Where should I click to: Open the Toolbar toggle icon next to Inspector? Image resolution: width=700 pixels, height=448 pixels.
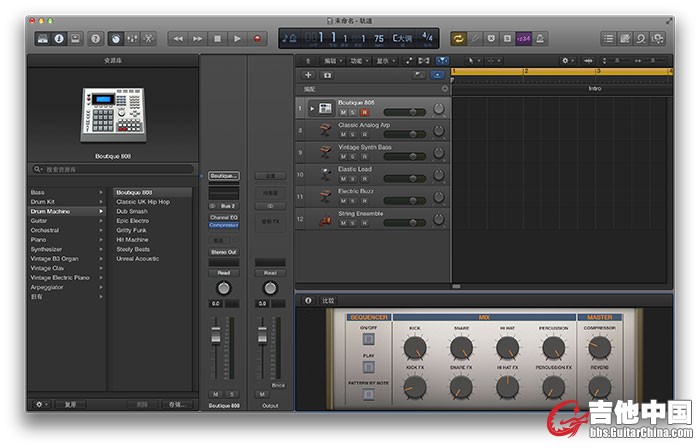[x=75, y=39]
